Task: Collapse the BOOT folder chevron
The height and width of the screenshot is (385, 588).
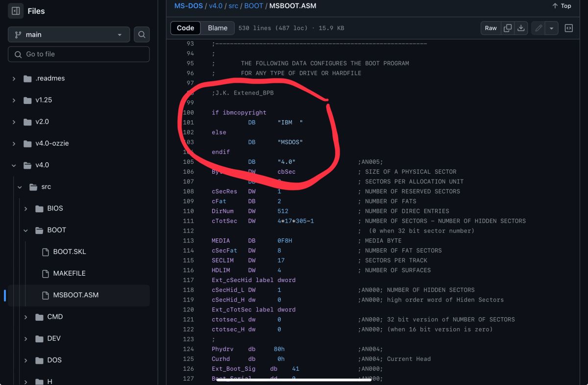Action: click(25, 230)
